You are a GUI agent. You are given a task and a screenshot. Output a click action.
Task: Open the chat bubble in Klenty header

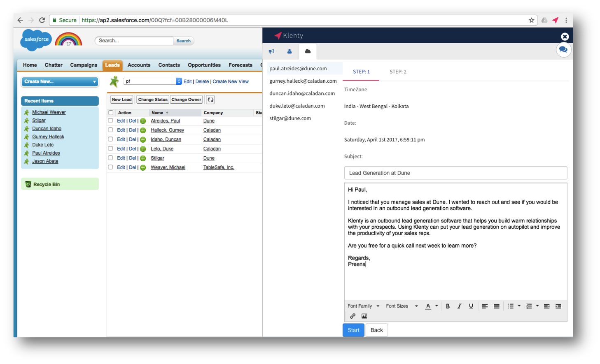pos(563,49)
